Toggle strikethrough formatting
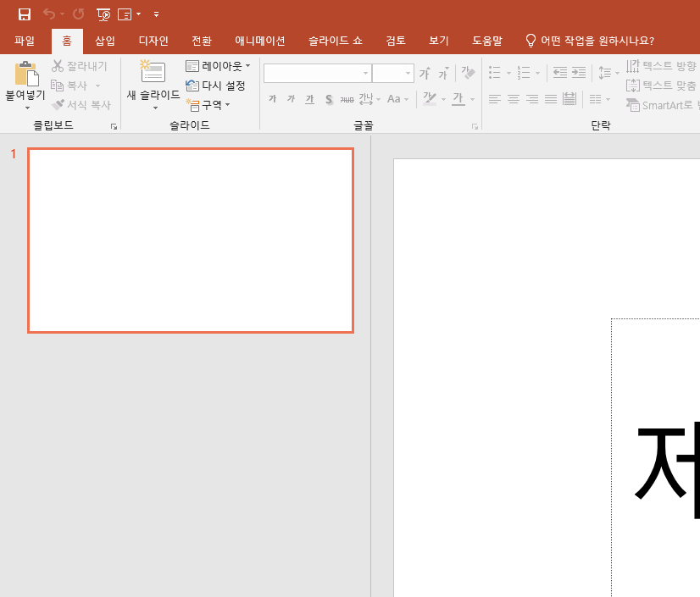Viewport: 700px width, 597px height. (x=347, y=99)
